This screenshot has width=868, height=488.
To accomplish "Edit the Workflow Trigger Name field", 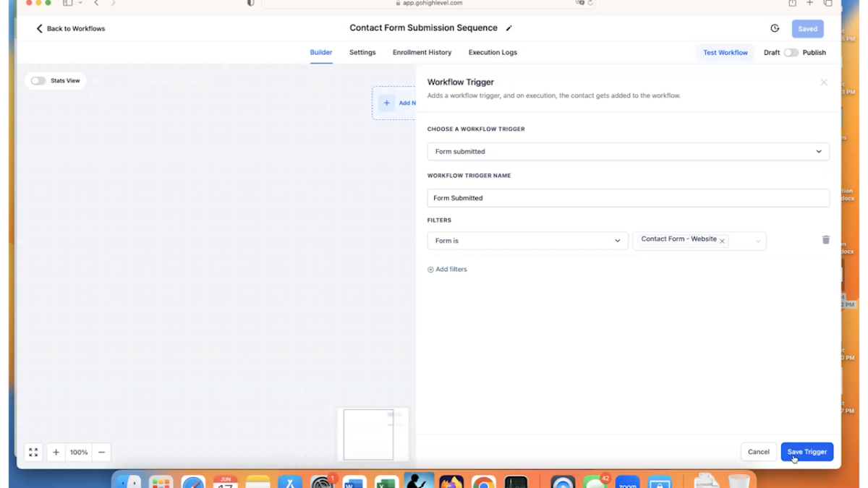I will [x=628, y=197].
